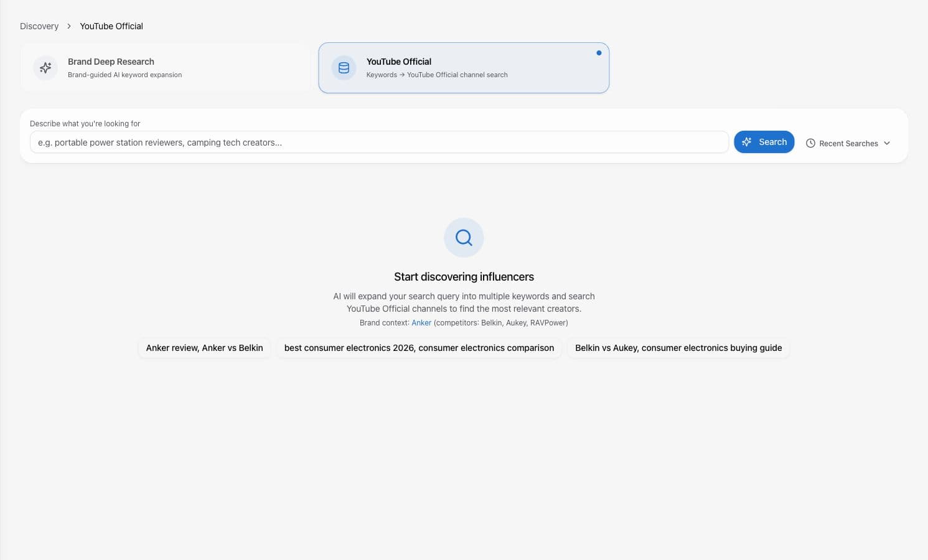Choose the 'Anker review, Anker vs Belkin' suggestion
Viewport: 928px width, 560px height.
pos(204,348)
